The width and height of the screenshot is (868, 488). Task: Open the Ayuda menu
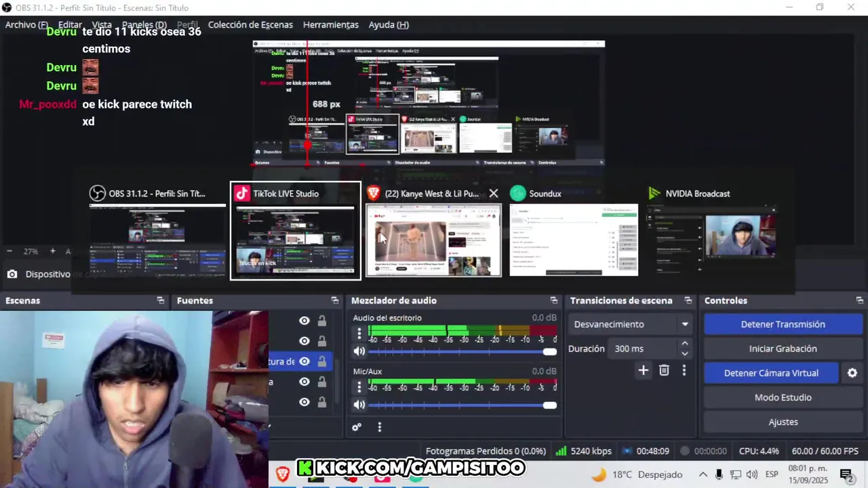coord(389,24)
